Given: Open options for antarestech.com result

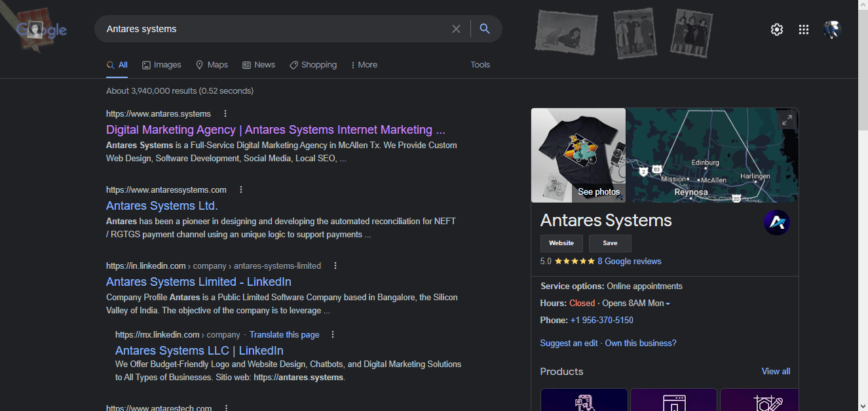Looking at the screenshot, I should click(226, 408).
